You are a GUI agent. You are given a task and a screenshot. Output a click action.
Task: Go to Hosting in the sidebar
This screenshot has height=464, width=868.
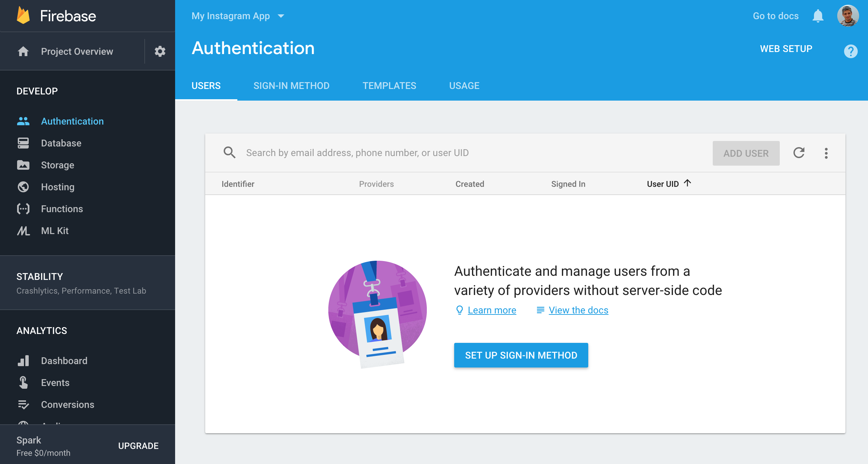click(57, 187)
